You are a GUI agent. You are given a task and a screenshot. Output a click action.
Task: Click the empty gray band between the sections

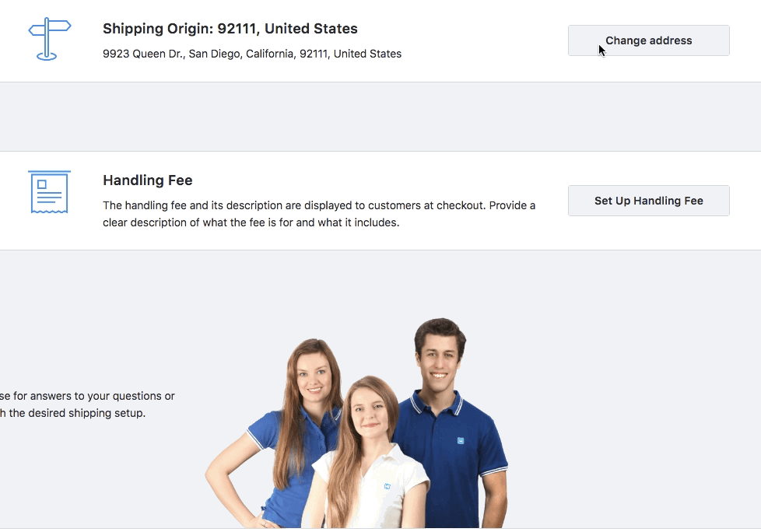(x=380, y=117)
